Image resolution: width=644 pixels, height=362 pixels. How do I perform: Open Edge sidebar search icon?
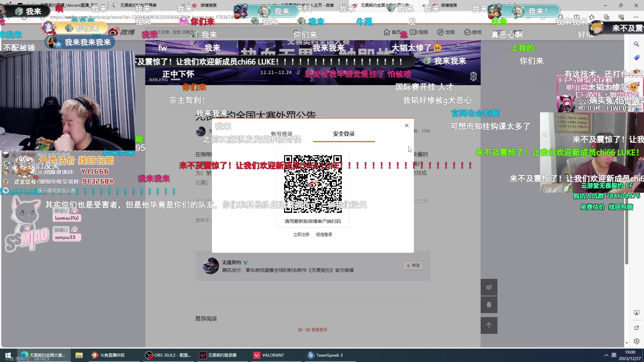click(636, 44)
